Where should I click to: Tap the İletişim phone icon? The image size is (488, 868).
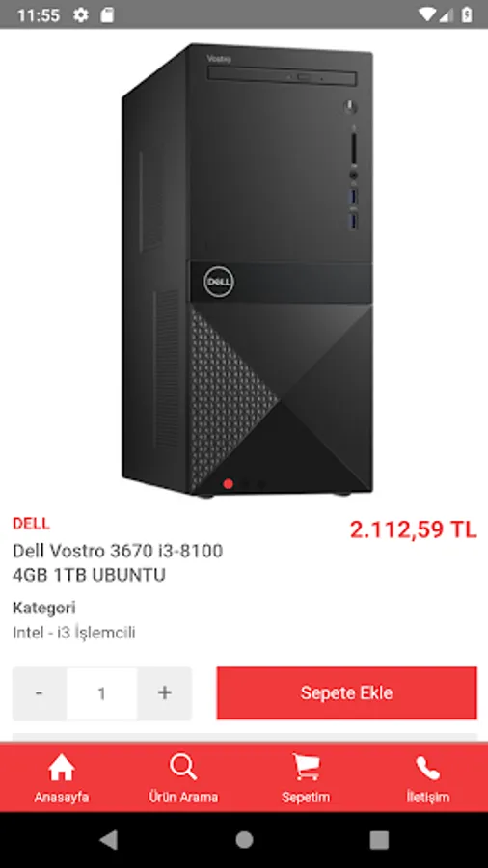click(427, 769)
